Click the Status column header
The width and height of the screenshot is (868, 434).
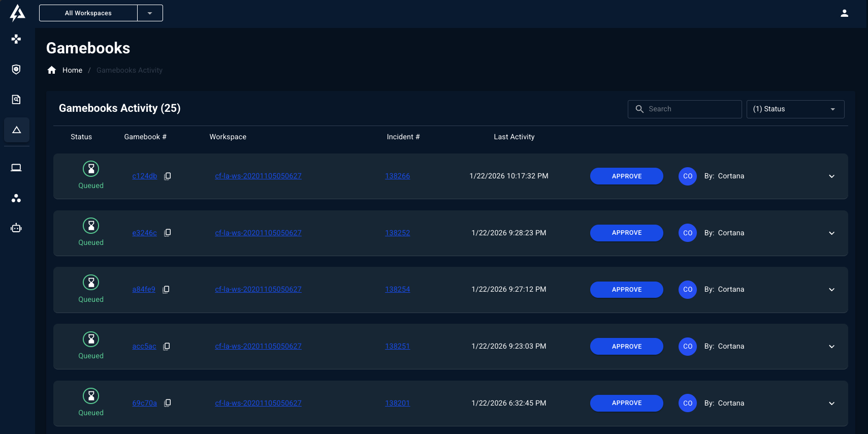[81, 137]
